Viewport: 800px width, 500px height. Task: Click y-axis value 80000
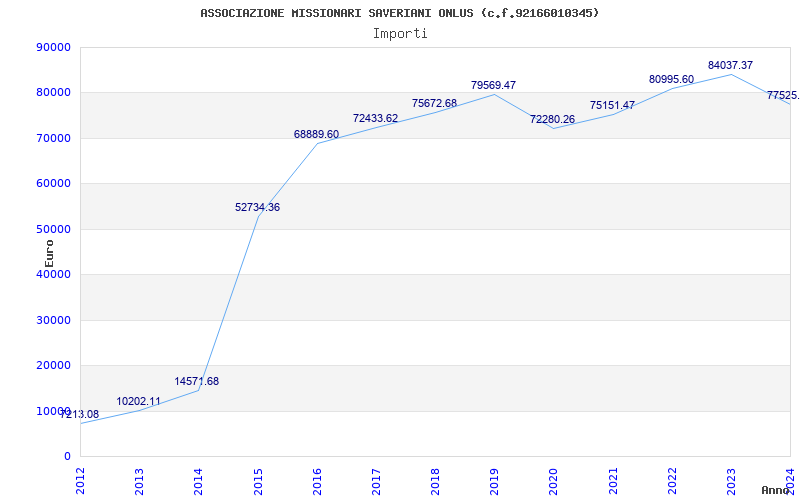pyautogui.click(x=53, y=93)
